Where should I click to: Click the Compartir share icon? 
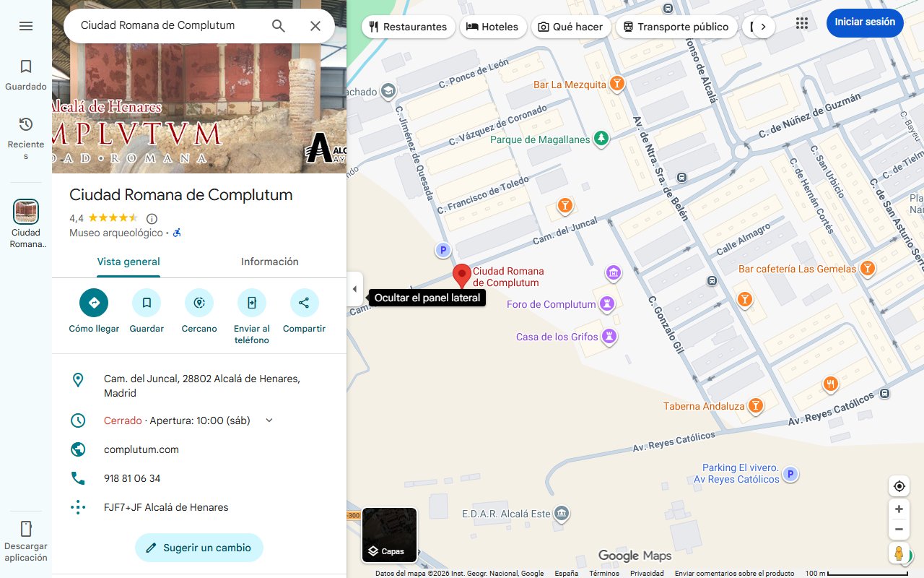tap(304, 303)
